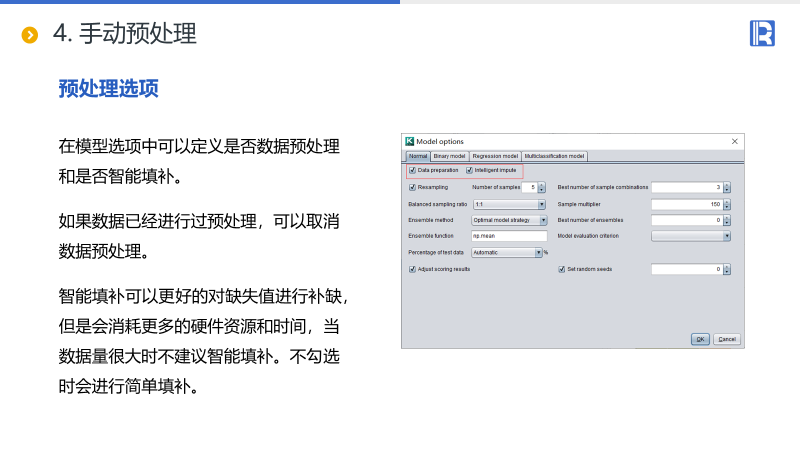Click the 'Model evaluation criterion' label
The width and height of the screenshot is (800, 450).
(x=588, y=236)
